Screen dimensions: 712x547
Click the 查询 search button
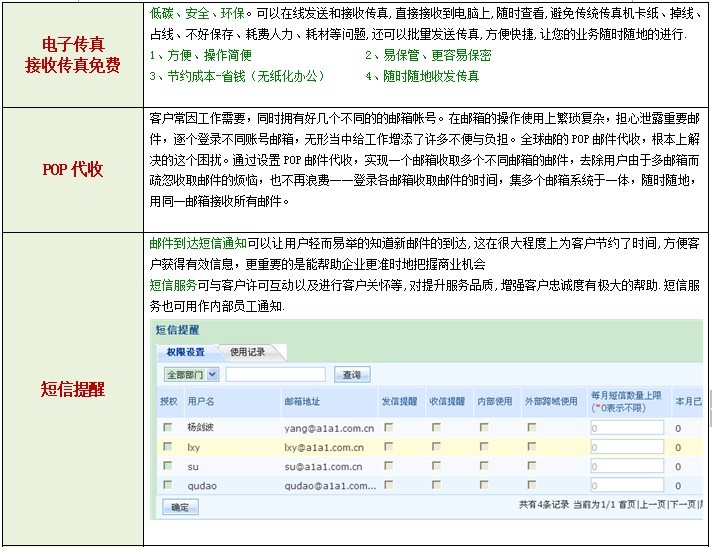[x=352, y=375]
